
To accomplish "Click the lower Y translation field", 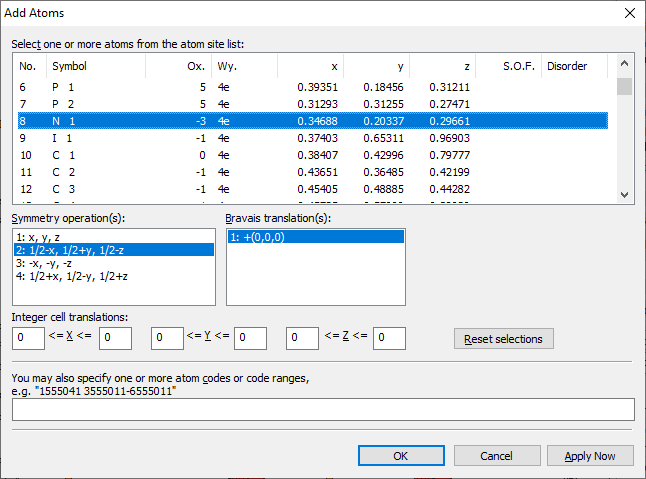I will pos(167,339).
